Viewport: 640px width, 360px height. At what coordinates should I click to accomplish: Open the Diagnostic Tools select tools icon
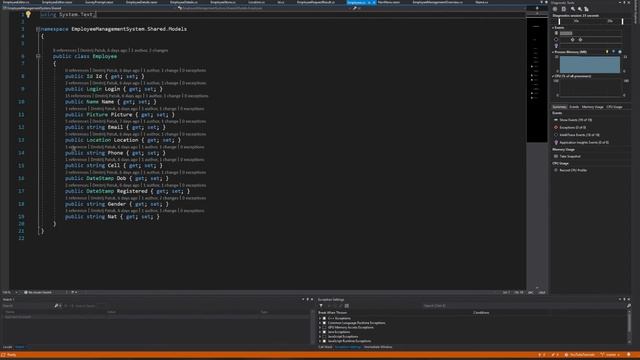(x=555, y=9)
